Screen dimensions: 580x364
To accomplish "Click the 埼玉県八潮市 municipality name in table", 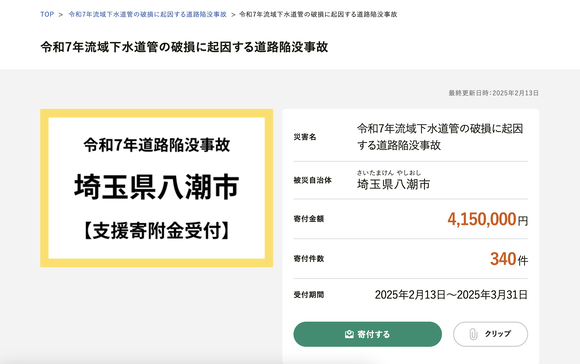I will (x=394, y=184).
